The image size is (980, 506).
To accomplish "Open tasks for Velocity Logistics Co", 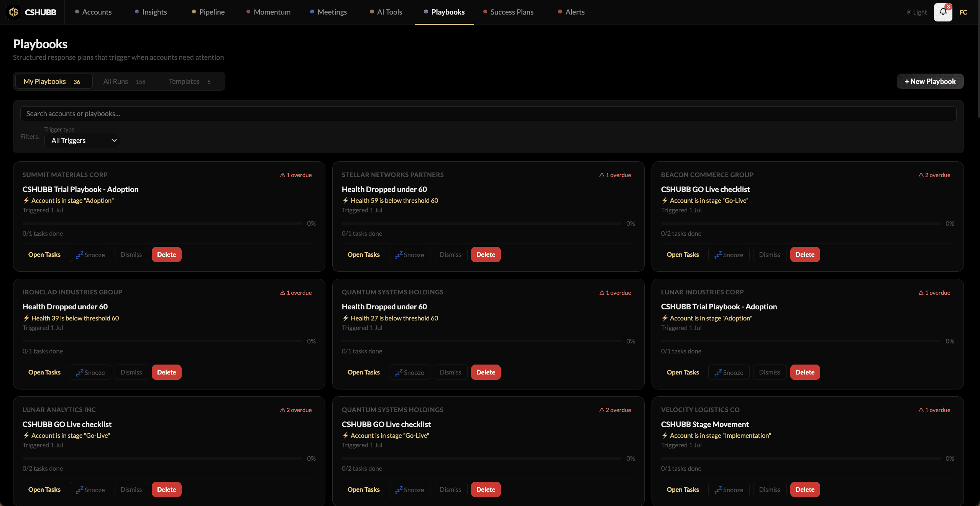I will [683, 490].
